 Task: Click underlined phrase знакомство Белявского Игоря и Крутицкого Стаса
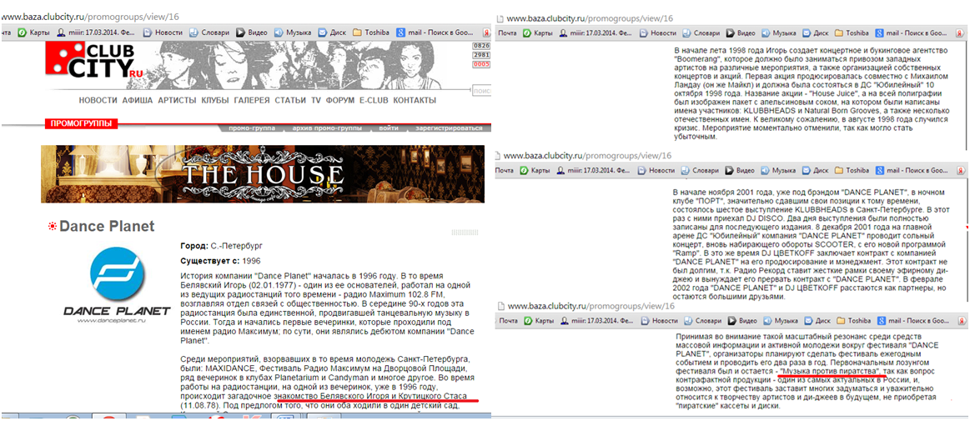(370, 396)
